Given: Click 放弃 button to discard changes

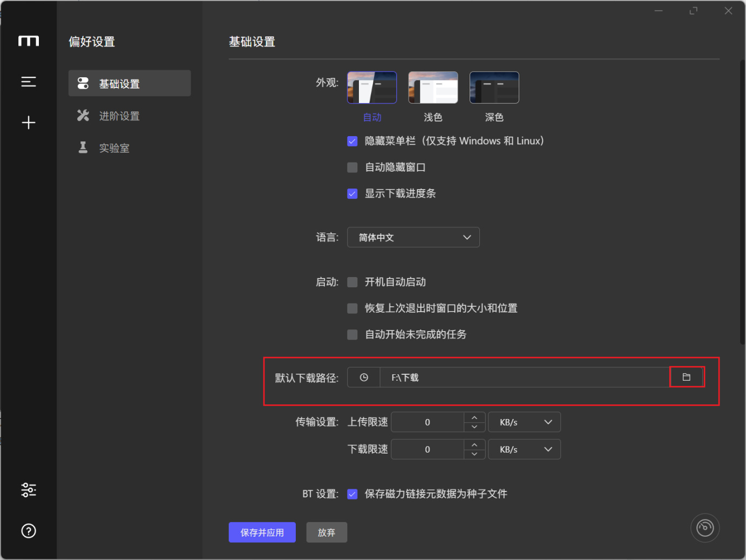Looking at the screenshot, I should 327,532.
